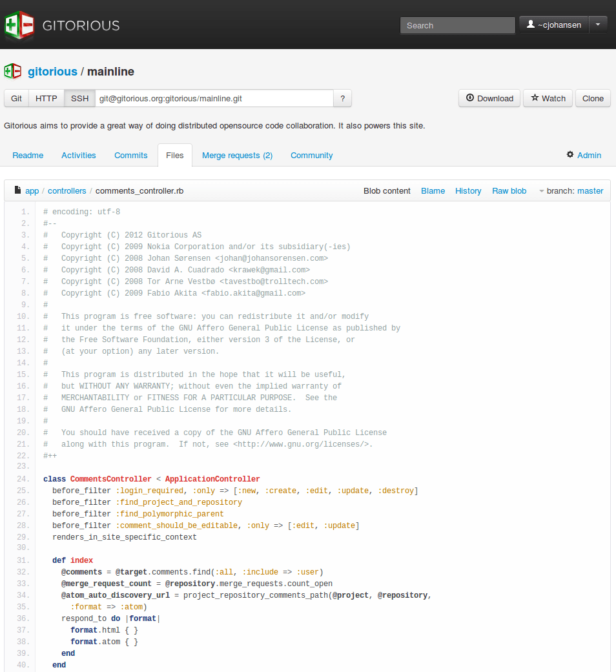Click the gitorious project link in title

[52, 72]
